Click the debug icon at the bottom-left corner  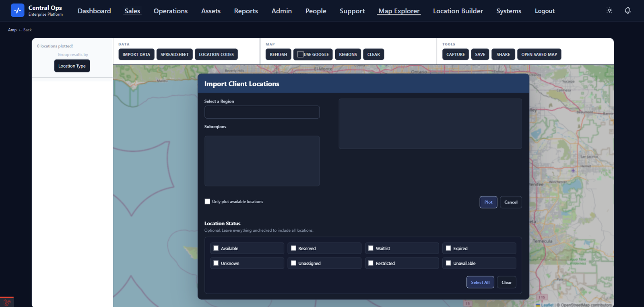click(7, 302)
